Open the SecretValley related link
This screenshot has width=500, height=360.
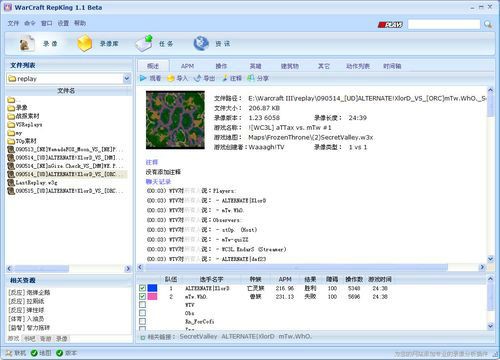click(198, 337)
